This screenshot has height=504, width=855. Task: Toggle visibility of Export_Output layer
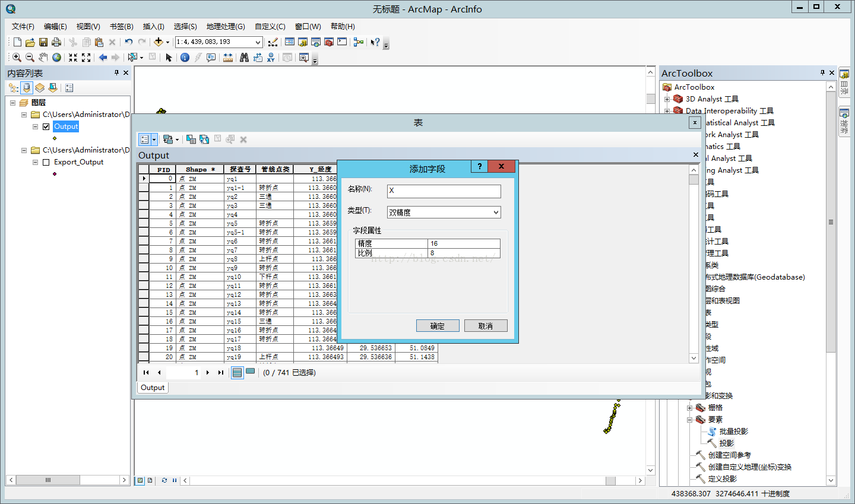click(46, 162)
